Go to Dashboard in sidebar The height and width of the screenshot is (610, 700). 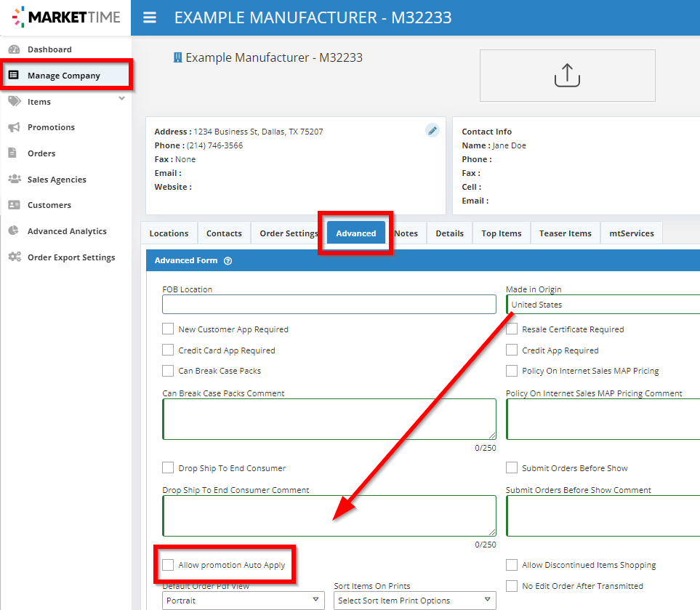(x=65, y=49)
